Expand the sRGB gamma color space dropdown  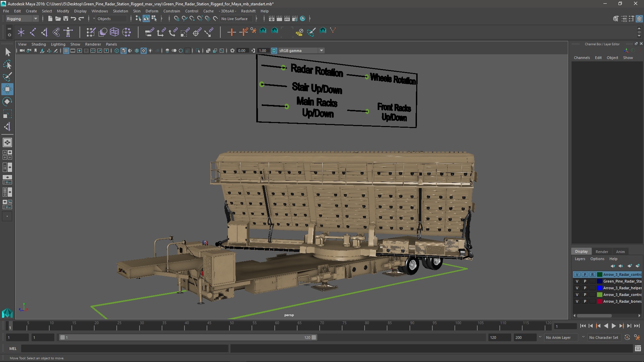coord(321,51)
